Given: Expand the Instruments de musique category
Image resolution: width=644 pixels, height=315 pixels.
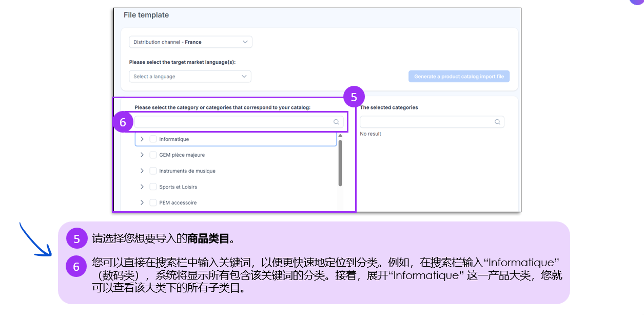Looking at the screenshot, I should coord(142,171).
